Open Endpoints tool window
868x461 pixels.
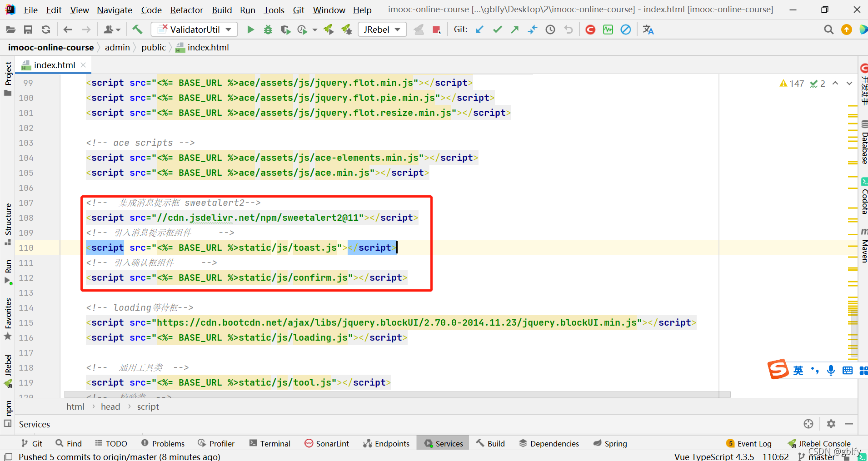click(x=386, y=443)
